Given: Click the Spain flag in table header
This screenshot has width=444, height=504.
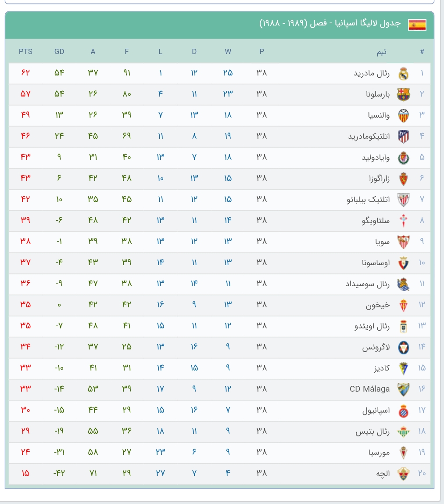Looking at the screenshot, I should coord(417,25).
